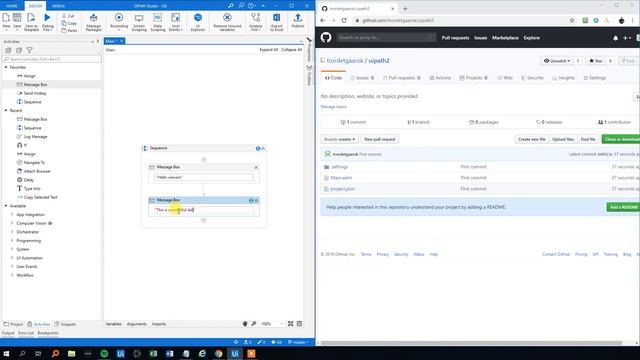The image size is (640, 360).
Task: Open project.json file link on GitHub
Action: point(342,189)
